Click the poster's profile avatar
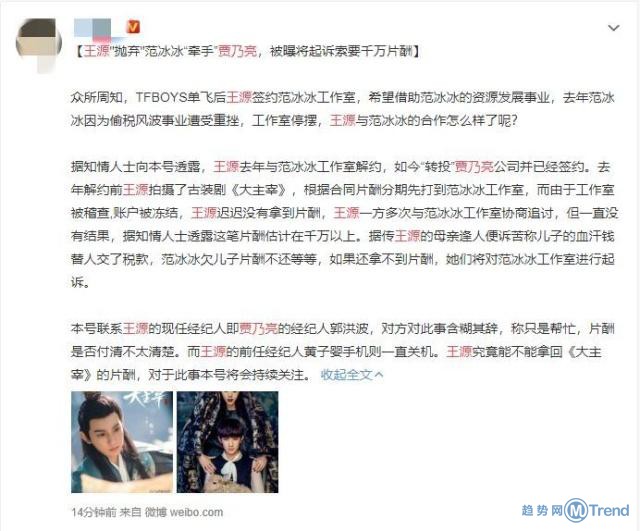Viewport: 640px width, 531px height. tap(39, 43)
